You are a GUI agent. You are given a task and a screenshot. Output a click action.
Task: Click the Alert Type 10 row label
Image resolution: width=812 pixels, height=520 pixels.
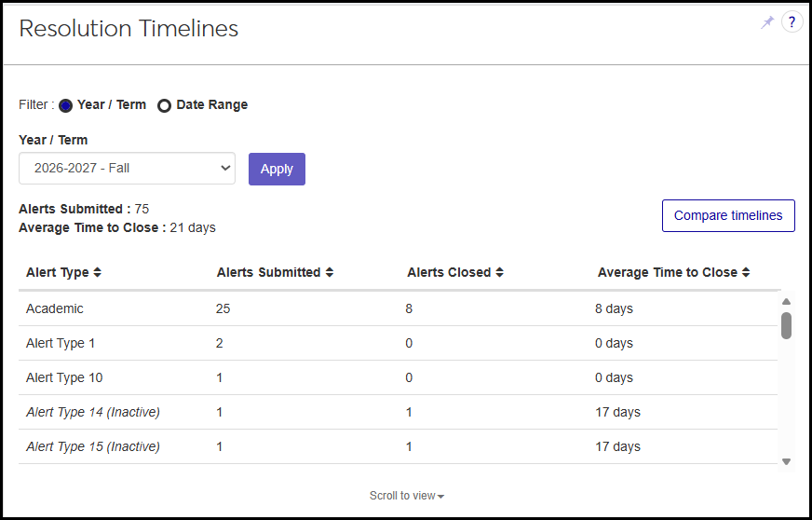[64, 377]
